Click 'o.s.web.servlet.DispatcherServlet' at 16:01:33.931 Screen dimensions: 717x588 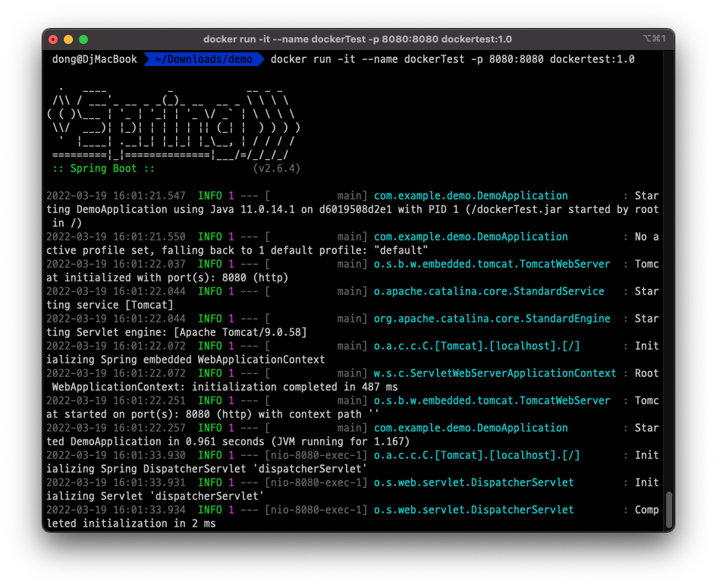point(473,483)
